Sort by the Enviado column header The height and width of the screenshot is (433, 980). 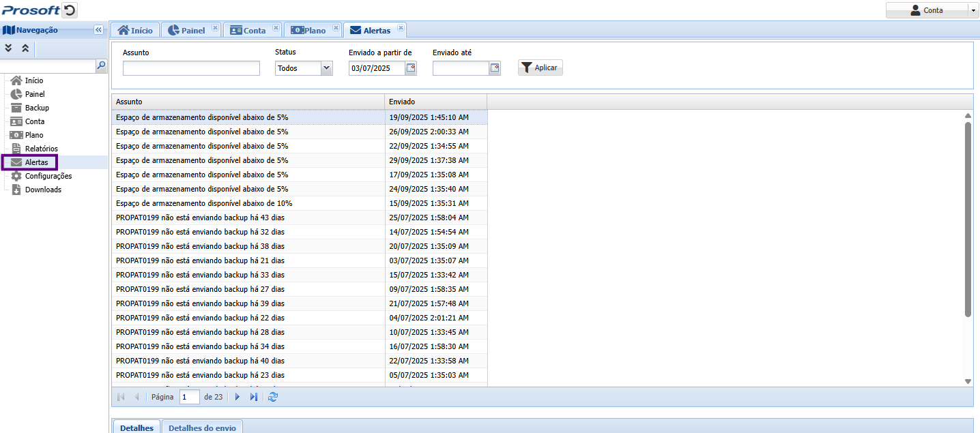pos(435,102)
